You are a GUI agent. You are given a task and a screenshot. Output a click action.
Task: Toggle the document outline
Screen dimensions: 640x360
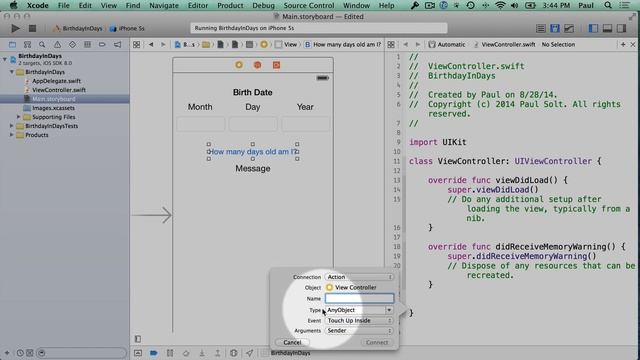coord(138,339)
